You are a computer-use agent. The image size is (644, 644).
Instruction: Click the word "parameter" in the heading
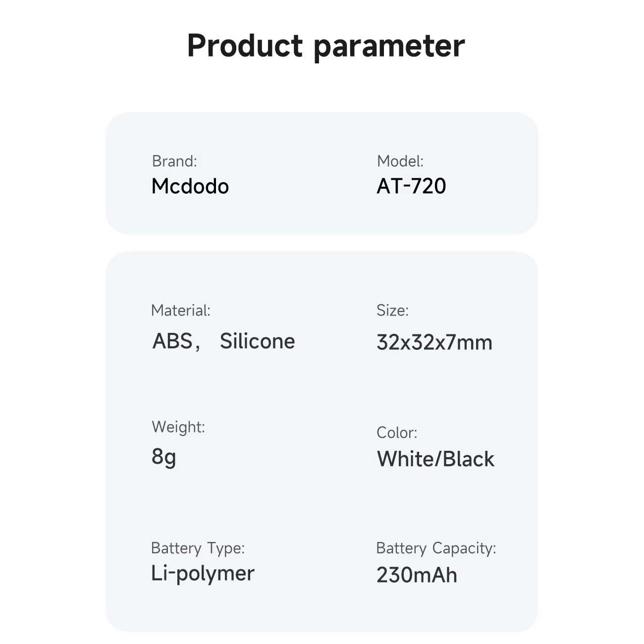[389, 47]
